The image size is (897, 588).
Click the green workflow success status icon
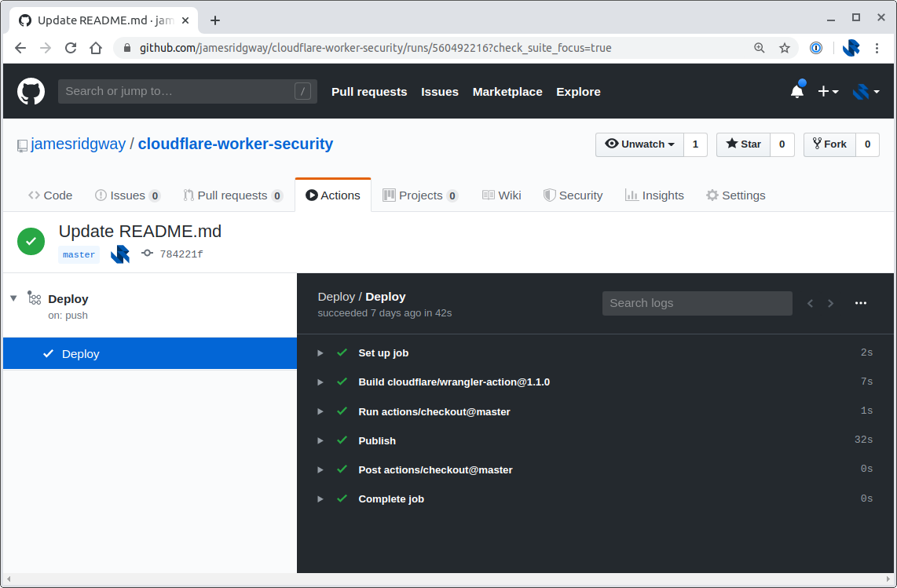31,241
